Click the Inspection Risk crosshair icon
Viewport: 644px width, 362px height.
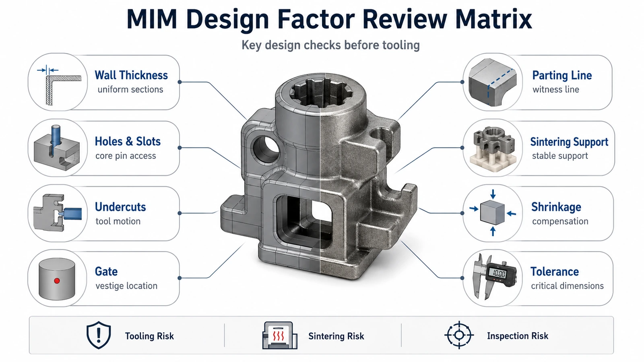[459, 335]
